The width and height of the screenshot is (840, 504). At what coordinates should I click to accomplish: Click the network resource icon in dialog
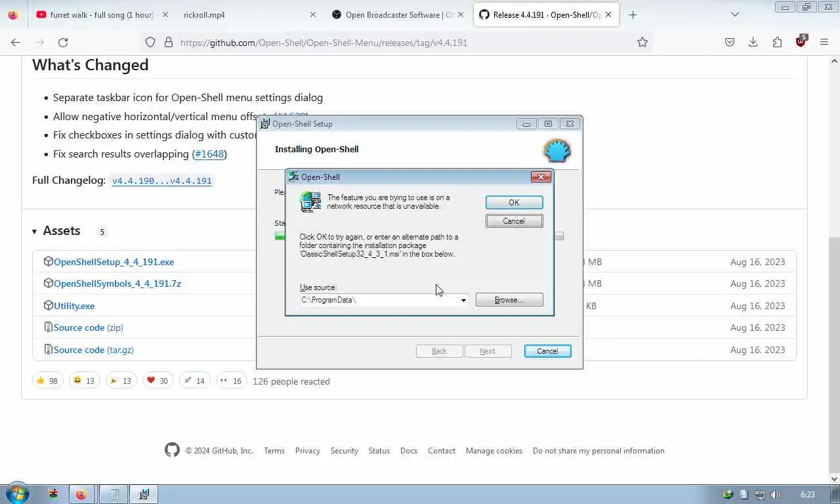point(310,202)
